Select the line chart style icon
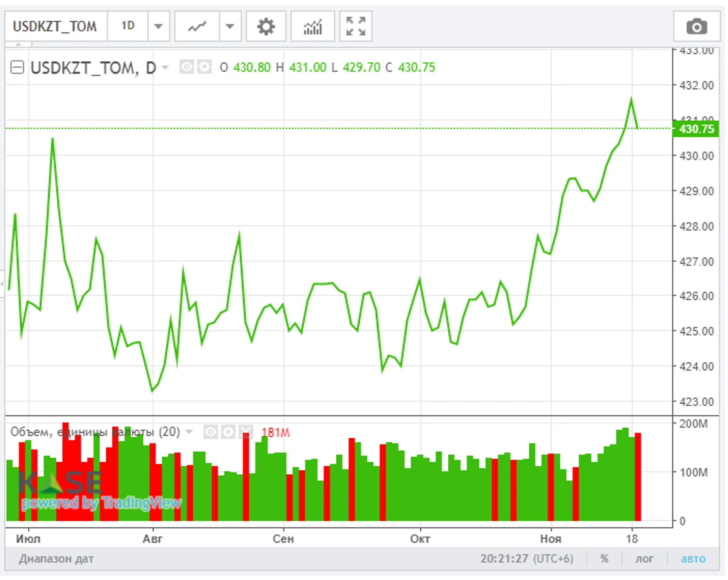 pos(197,27)
